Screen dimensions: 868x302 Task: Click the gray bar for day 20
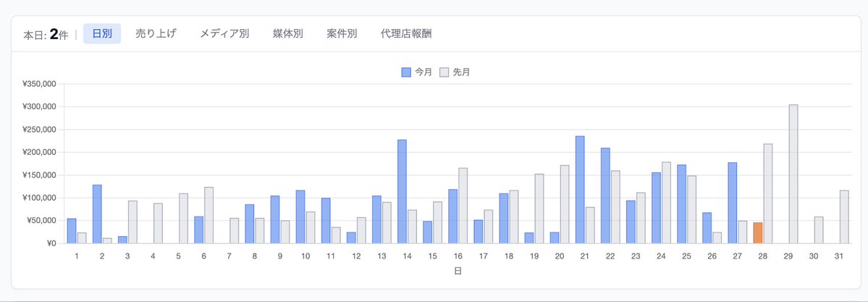565,204
